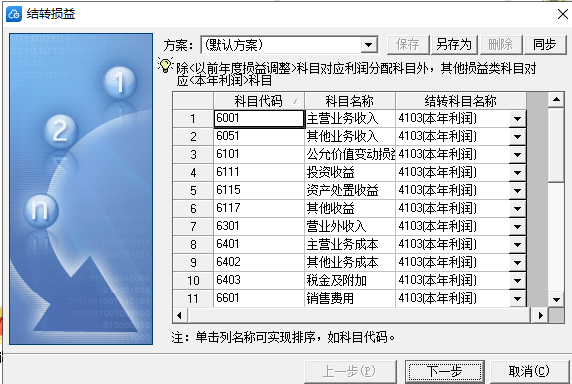Screen dimensions: 572x384
Task: Select the 6601 code cell
Action: (259, 299)
